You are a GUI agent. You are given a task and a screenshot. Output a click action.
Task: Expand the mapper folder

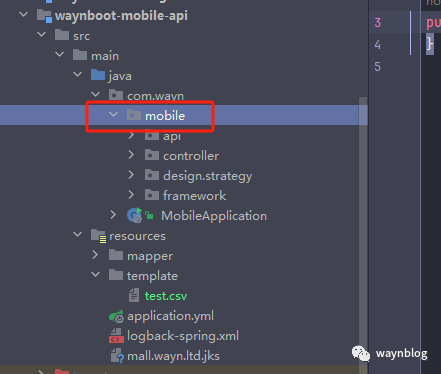(95, 255)
